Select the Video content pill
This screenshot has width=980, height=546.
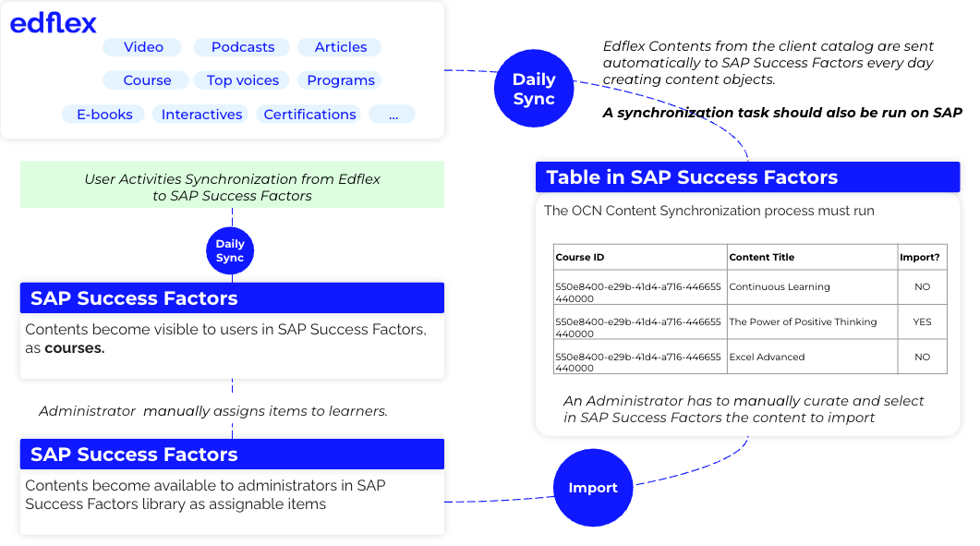point(142,47)
